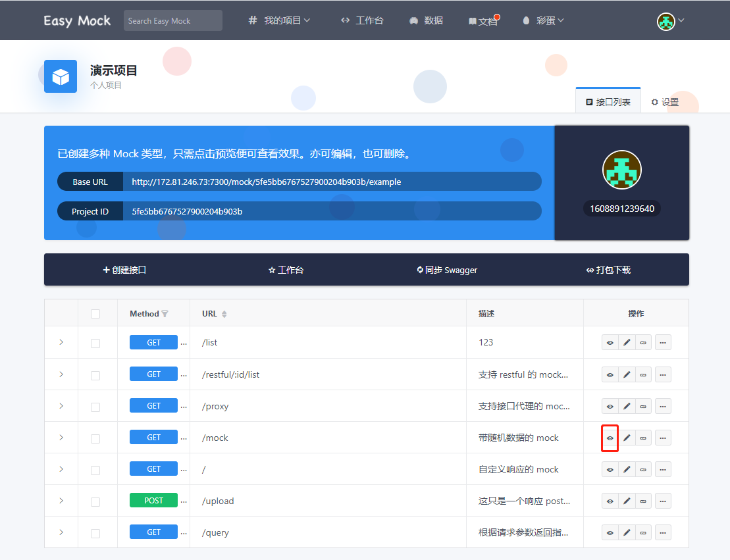Copy link for the /list interface
Image resolution: width=730 pixels, height=560 pixels.
pos(643,343)
